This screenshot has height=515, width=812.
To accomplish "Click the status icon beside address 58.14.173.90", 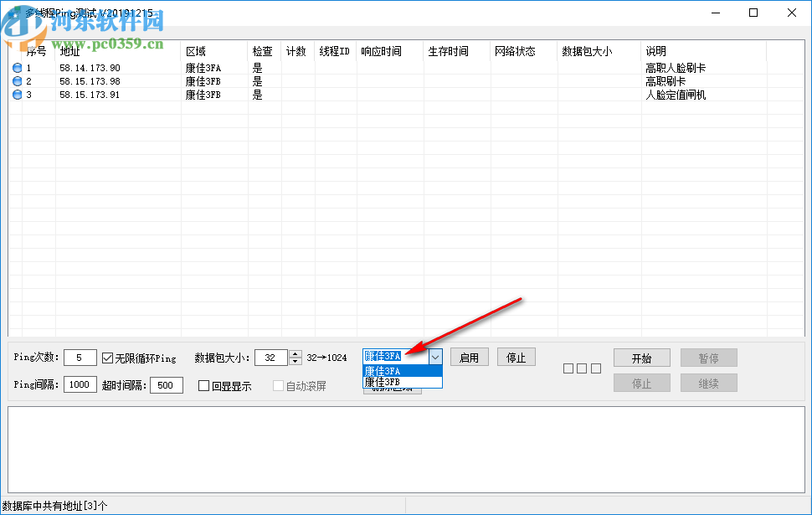I will click(18, 68).
